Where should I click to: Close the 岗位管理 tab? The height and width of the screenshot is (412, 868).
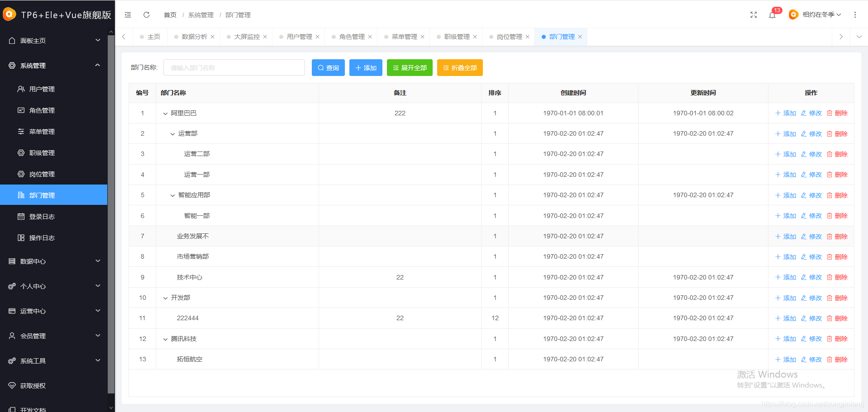528,37
